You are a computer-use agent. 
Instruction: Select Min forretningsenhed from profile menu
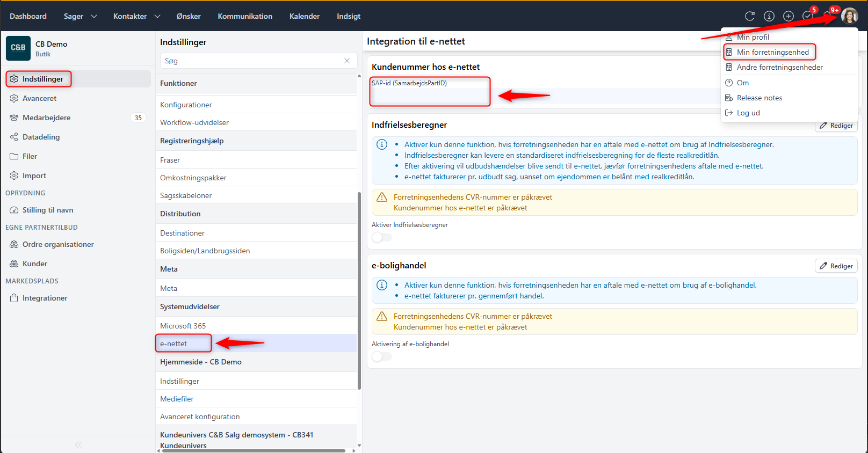pos(772,52)
